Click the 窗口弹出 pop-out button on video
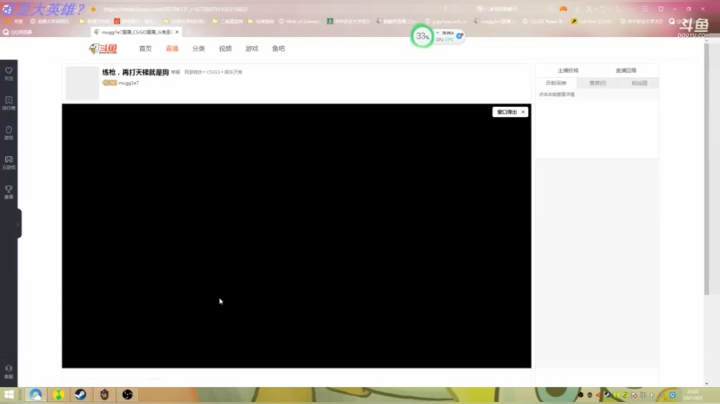The width and height of the screenshot is (720, 404). [x=507, y=112]
